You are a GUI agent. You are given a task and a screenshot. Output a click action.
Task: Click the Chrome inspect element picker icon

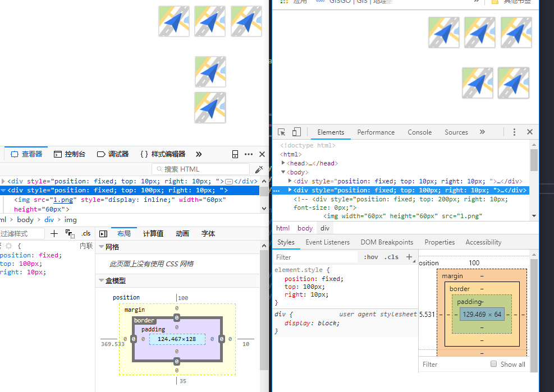tap(282, 132)
